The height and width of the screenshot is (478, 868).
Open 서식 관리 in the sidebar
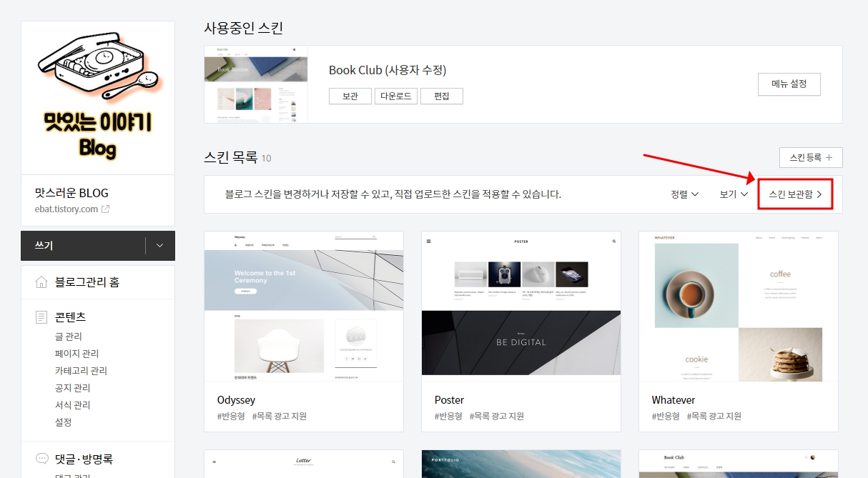coord(73,405)
